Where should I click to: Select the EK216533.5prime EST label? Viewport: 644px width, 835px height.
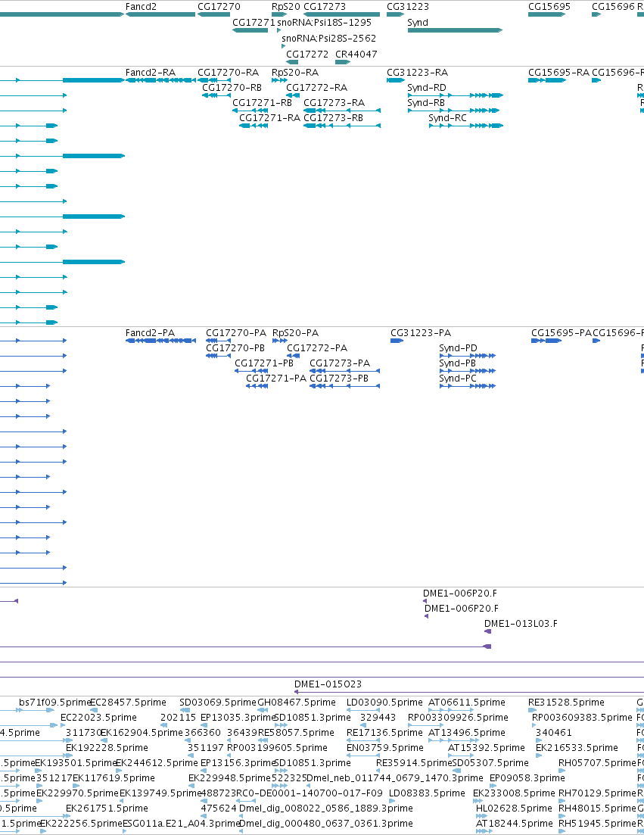577,748
